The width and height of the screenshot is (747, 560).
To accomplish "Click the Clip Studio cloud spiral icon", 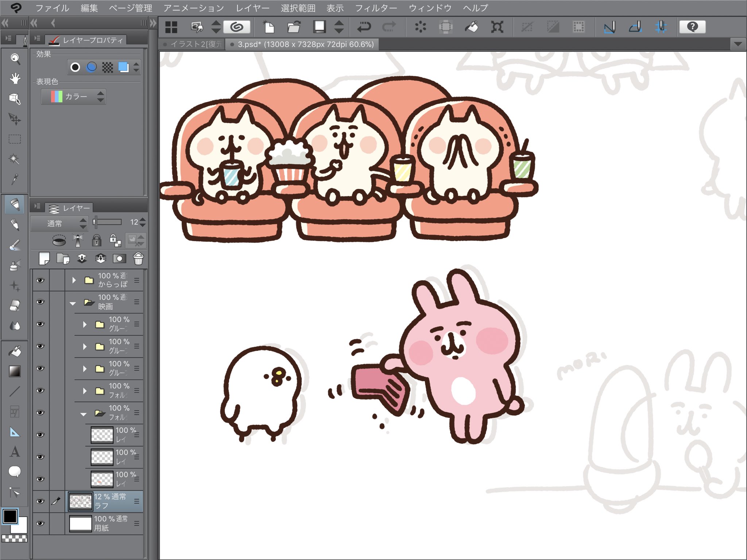I will (x=237, y=27).
